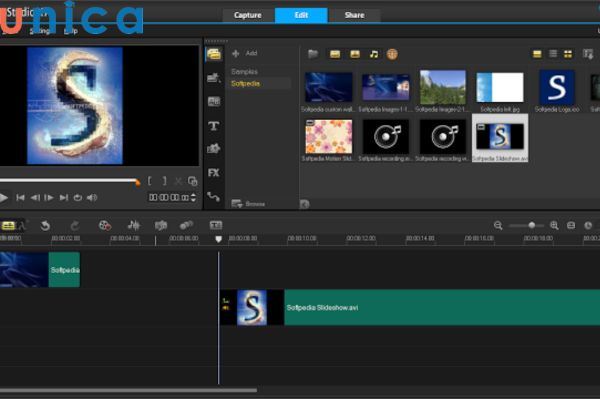Open the Subtitle Editor icon
This screenshot has height=400, width=600.
point(216,225)
